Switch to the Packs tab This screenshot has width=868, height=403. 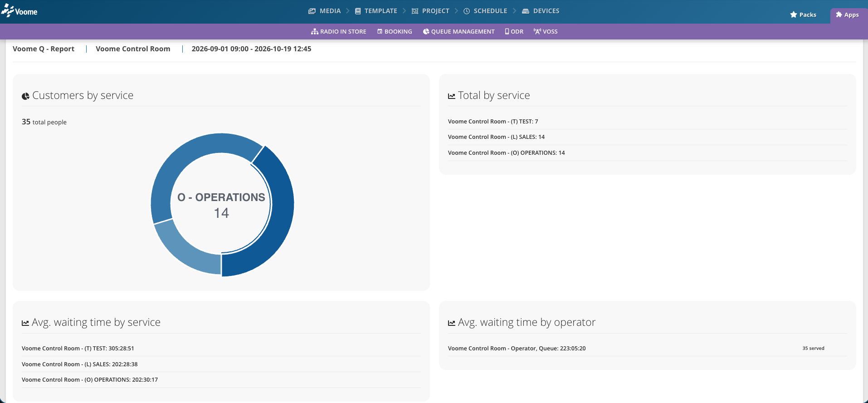803,15
